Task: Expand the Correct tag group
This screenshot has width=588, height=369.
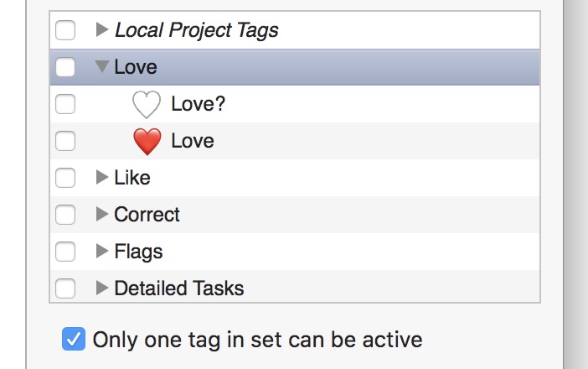Action: (102, 214)
